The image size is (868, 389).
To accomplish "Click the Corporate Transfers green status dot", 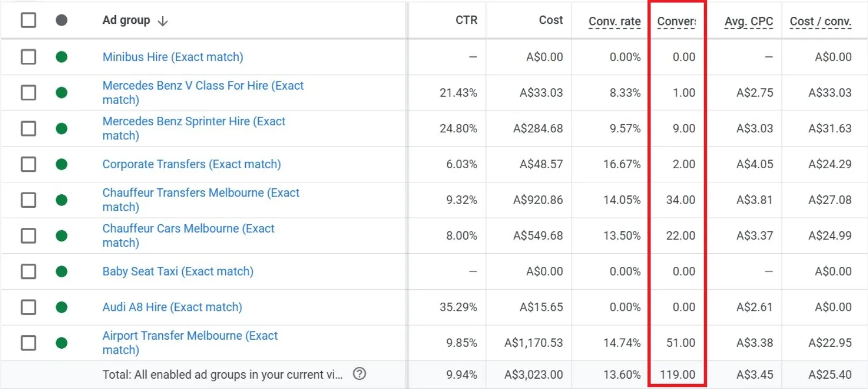I will [61, 164].
